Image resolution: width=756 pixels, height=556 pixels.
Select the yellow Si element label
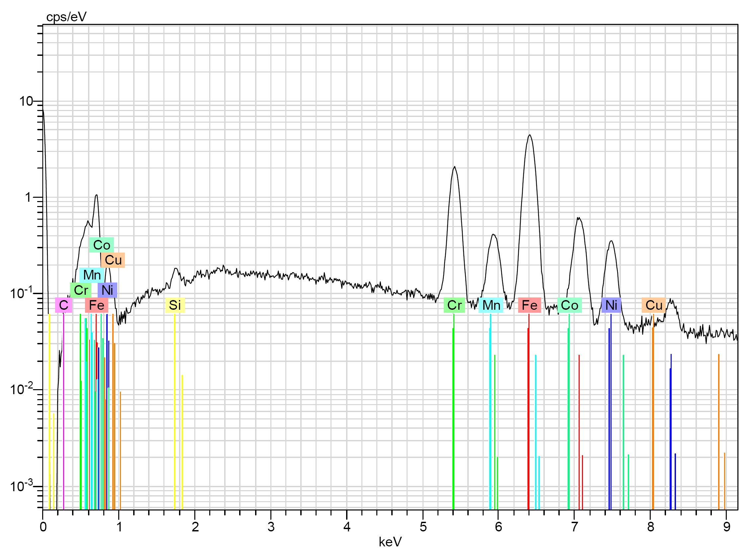click(x=175, y=305)
